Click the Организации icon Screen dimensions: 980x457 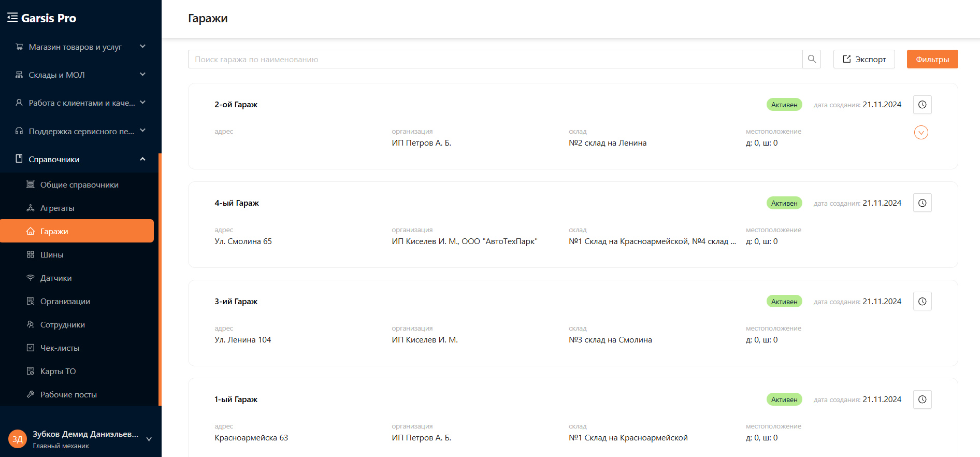point(31,301)
